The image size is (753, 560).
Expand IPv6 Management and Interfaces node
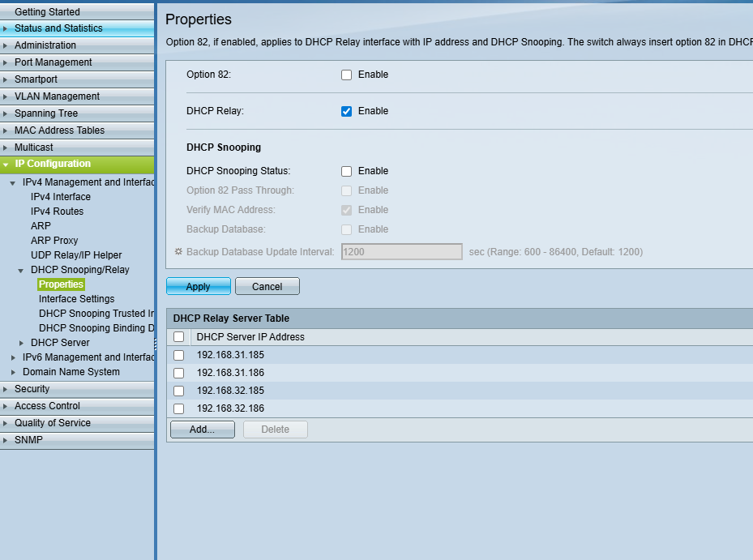14,357
